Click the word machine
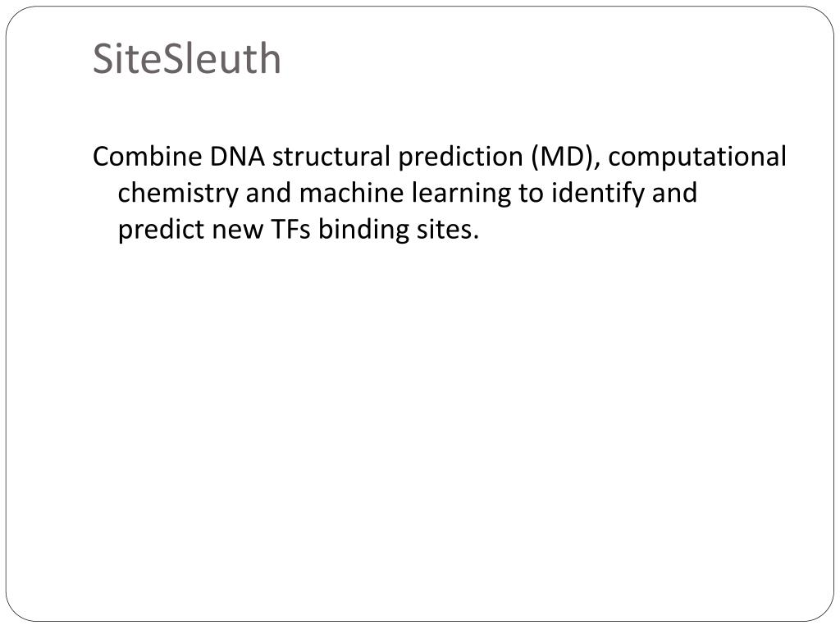840x630 pixels. pyautogui.click(x=351, y=192)
